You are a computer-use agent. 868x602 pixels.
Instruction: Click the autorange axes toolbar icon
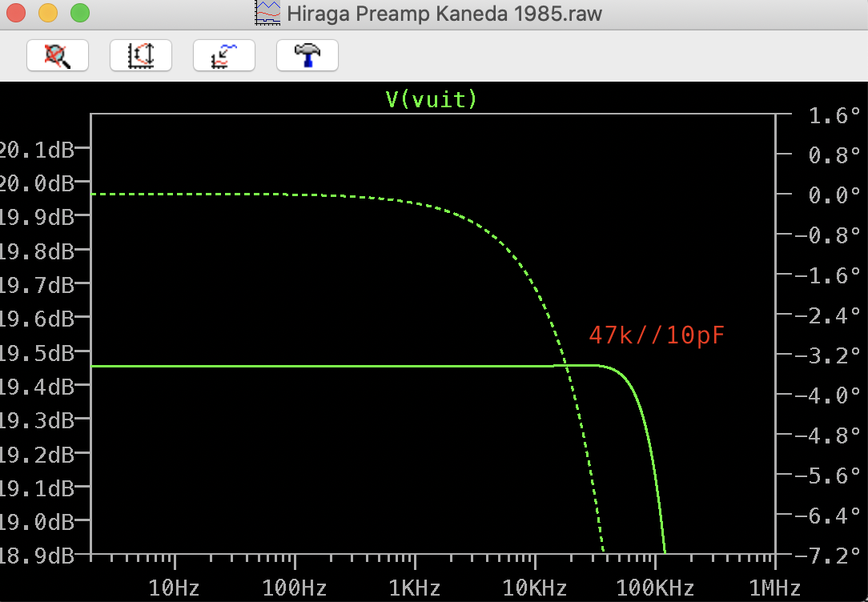pyautogui.click(x=141, y=55)
